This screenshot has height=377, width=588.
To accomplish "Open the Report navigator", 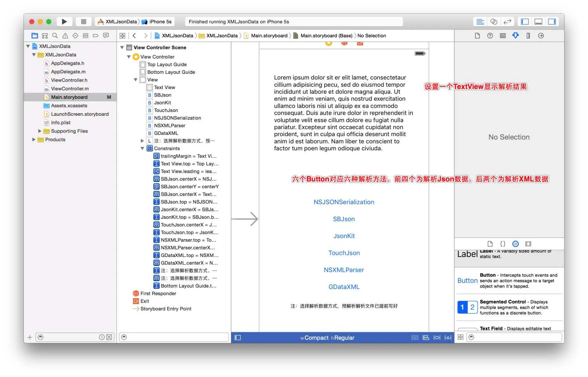I will pyautogui.click(x=106, y=36).
